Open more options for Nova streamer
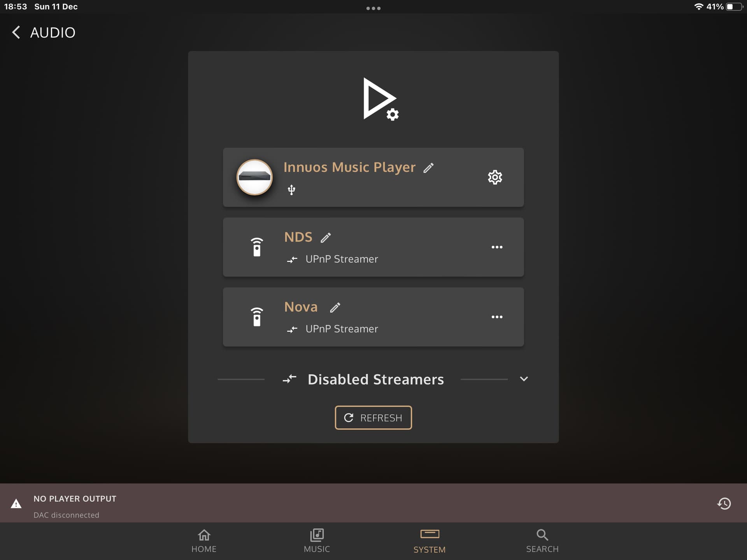The width and height of the screenshot is (747, 560). [497, 317]
